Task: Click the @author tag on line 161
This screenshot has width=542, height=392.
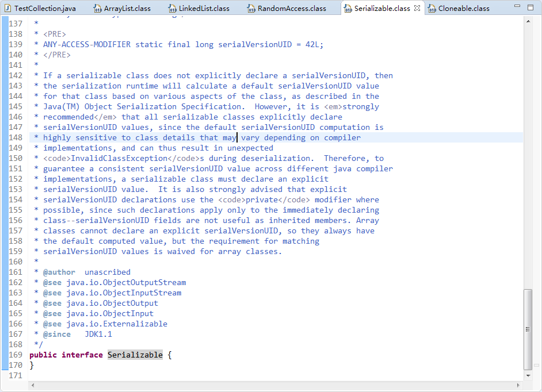Action: point(59,272)
